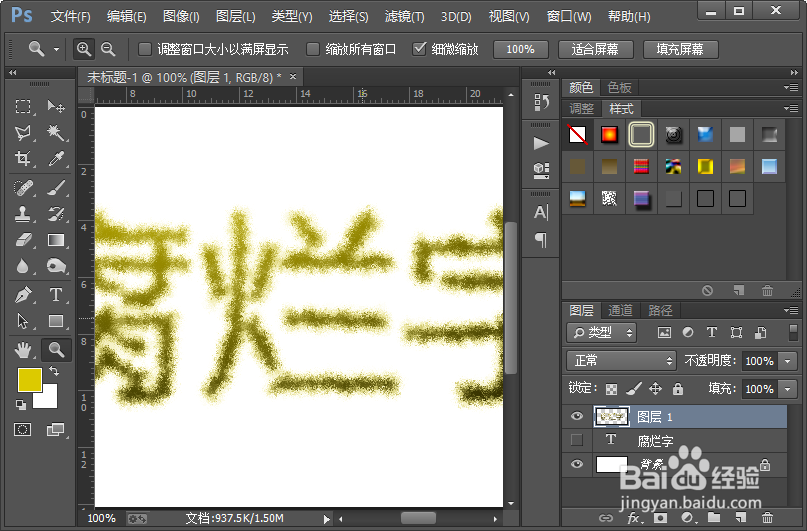This screenshot has height=531, width=807.
Task: Open the blend mode 正常 dropdown
Action: (621, 361)
